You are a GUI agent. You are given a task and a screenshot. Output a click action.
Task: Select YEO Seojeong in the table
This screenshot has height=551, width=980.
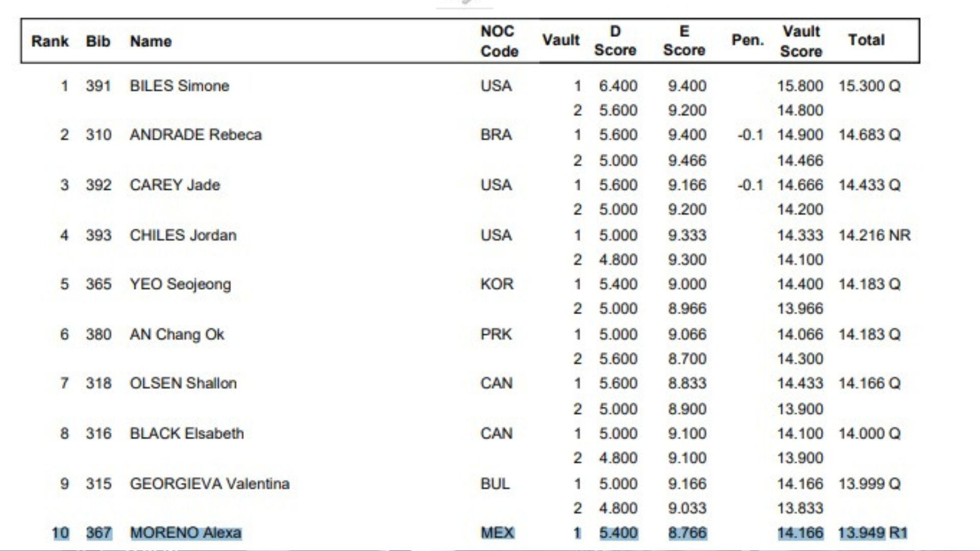pyautogui.click(x=180, y=284)
